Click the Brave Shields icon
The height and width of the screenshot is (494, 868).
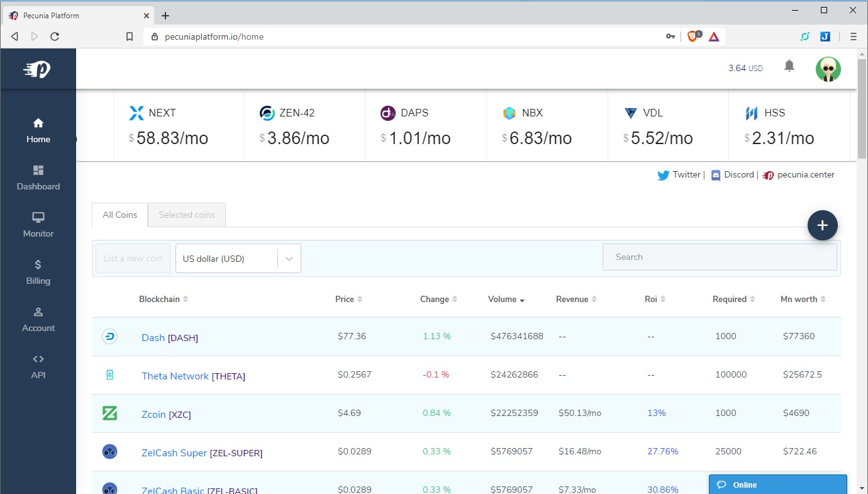pyautogui.click(x=693, y=36)
